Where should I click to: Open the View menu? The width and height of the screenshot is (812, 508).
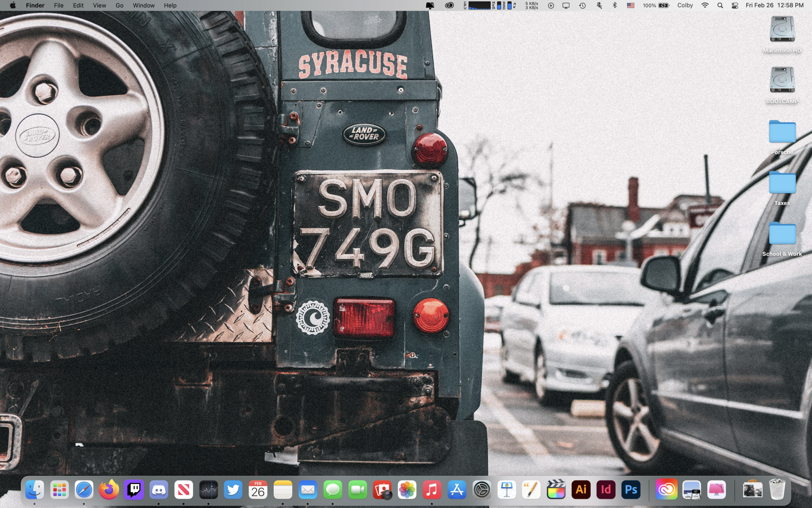(x=99, y=5)
